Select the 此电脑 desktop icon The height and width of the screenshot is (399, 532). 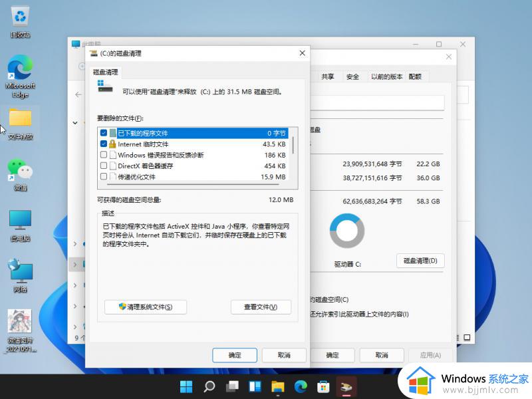pyautogui.click(x=21, y=225)
